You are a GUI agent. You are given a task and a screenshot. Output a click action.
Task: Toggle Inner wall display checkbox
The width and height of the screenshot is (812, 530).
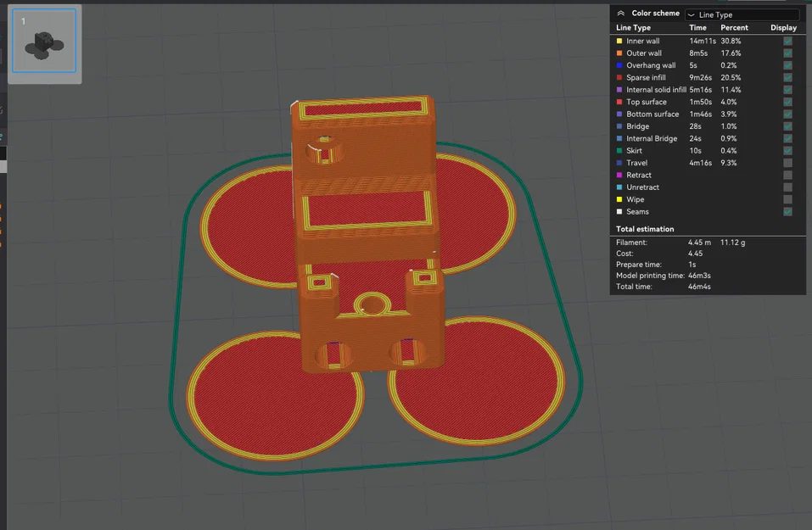pos(787,41)
